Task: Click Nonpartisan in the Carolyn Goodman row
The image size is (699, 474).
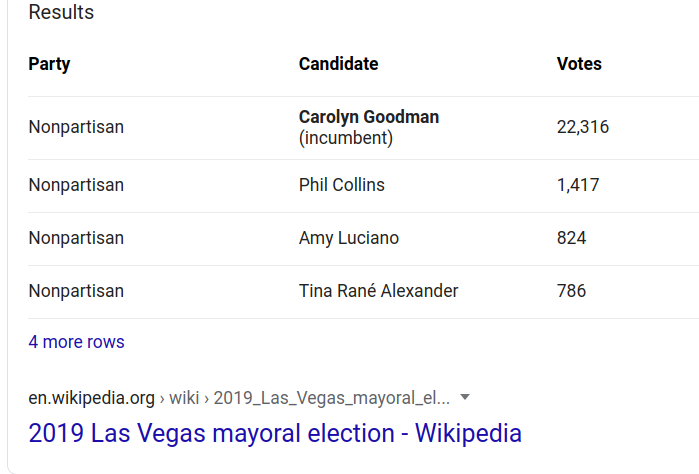Action: pyautogui.click(x=76, y=127)
